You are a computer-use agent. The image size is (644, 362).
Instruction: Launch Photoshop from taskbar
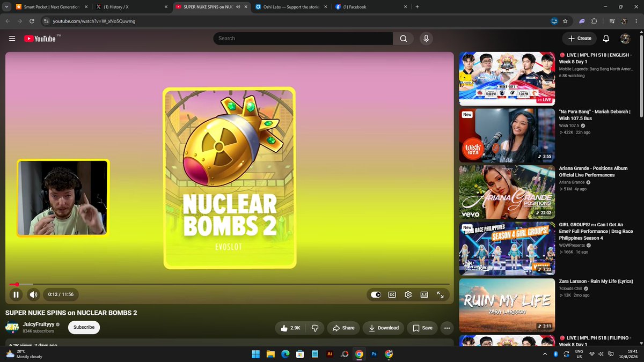(x=374, y=354)
